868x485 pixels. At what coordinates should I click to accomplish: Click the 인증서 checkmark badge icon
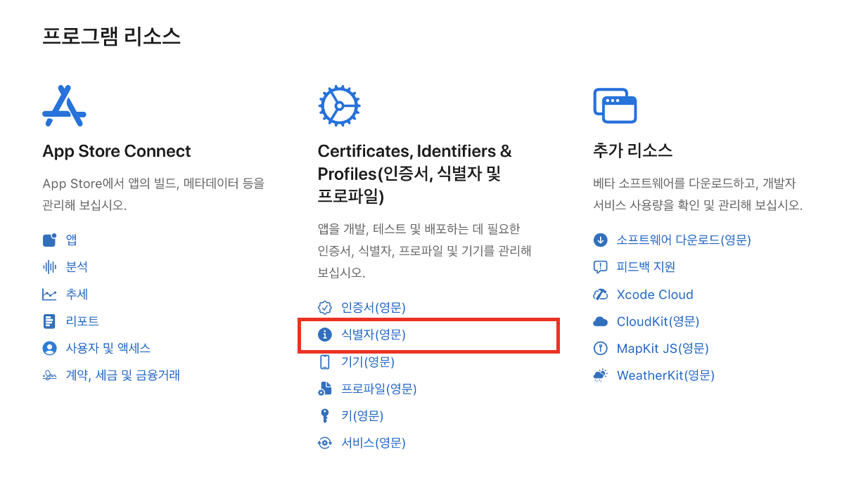click(x=325, y=308)
